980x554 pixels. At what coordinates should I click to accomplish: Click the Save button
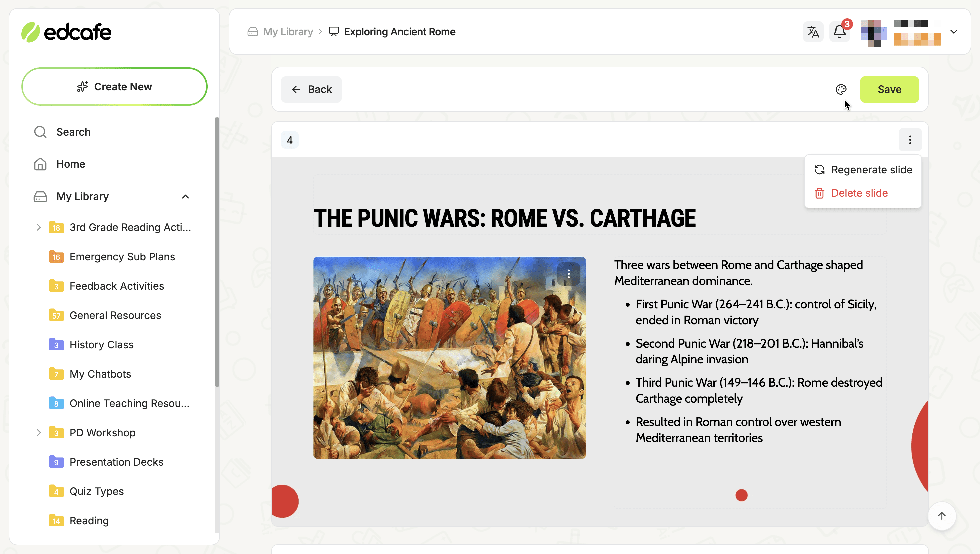889,89
